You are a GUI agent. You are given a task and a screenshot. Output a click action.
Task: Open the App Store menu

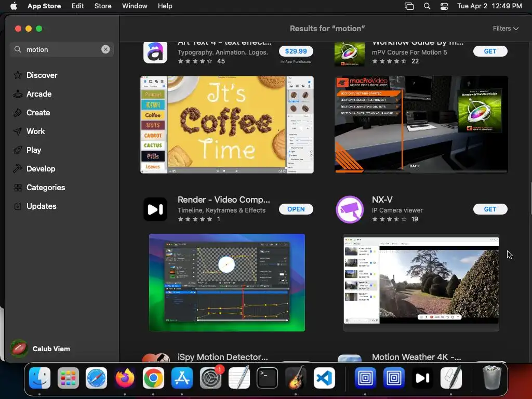click(x=44, y=6)
